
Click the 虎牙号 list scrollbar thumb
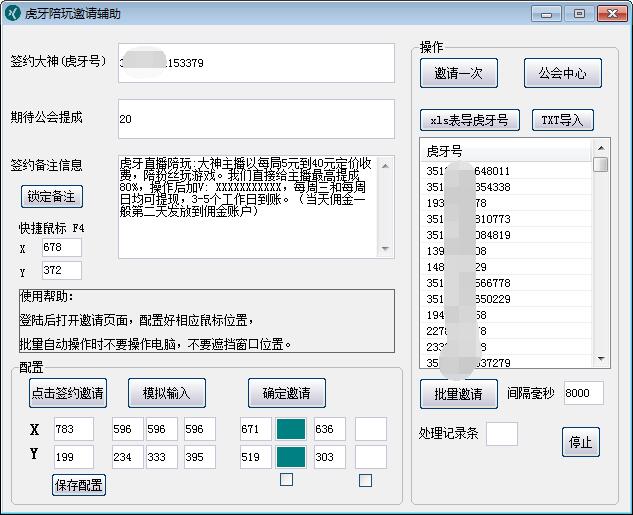coord(601,164)
